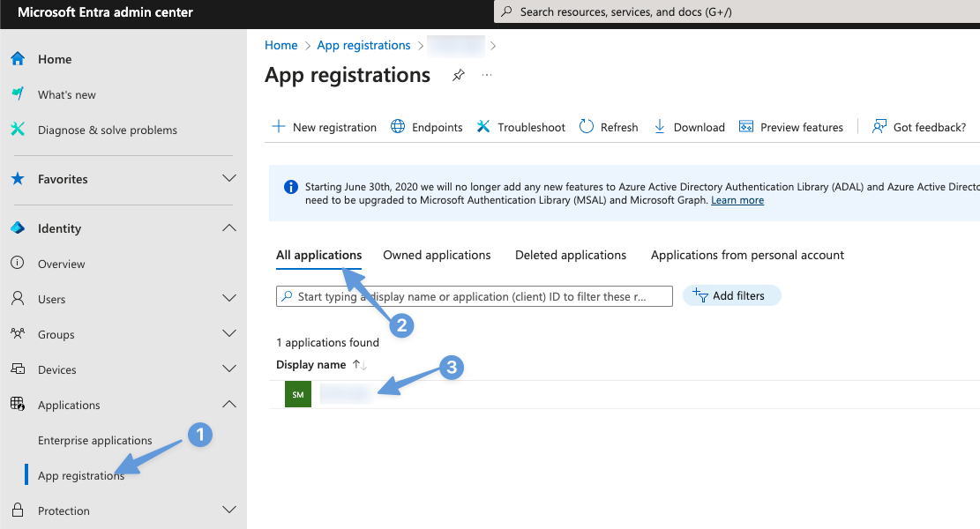Open Enterprise applications in sidebar
The width and height of the screenshot is (980, 529).
tap(95, 440)
